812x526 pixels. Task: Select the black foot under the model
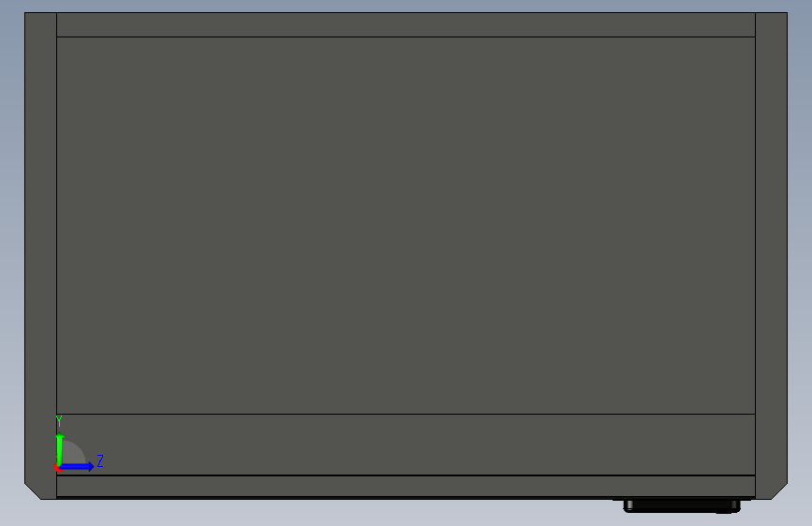682,505
